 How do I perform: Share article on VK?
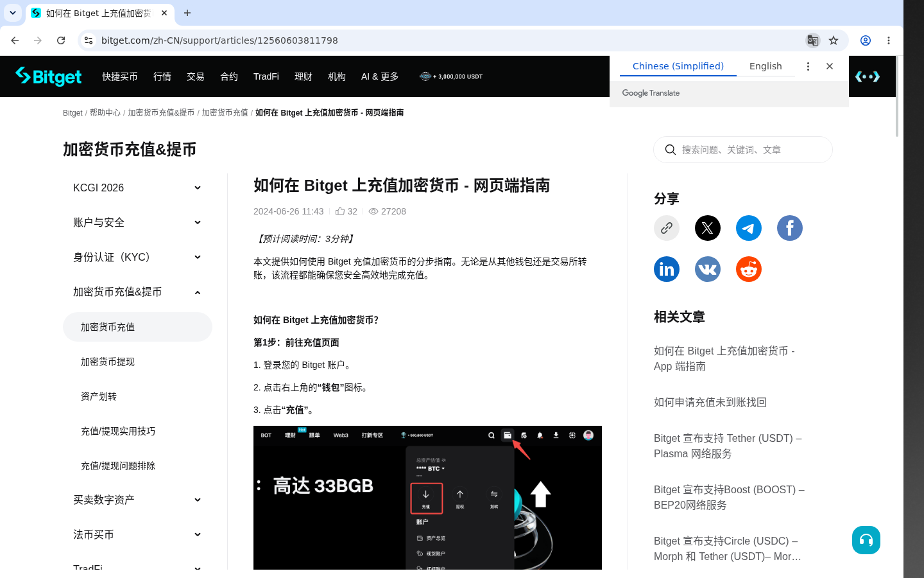[708, 269]
